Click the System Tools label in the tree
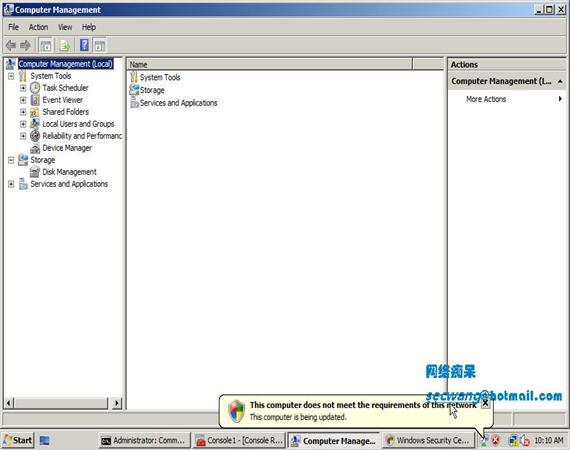570x450 pixels. pyautogui.click(x=51, y=76)
